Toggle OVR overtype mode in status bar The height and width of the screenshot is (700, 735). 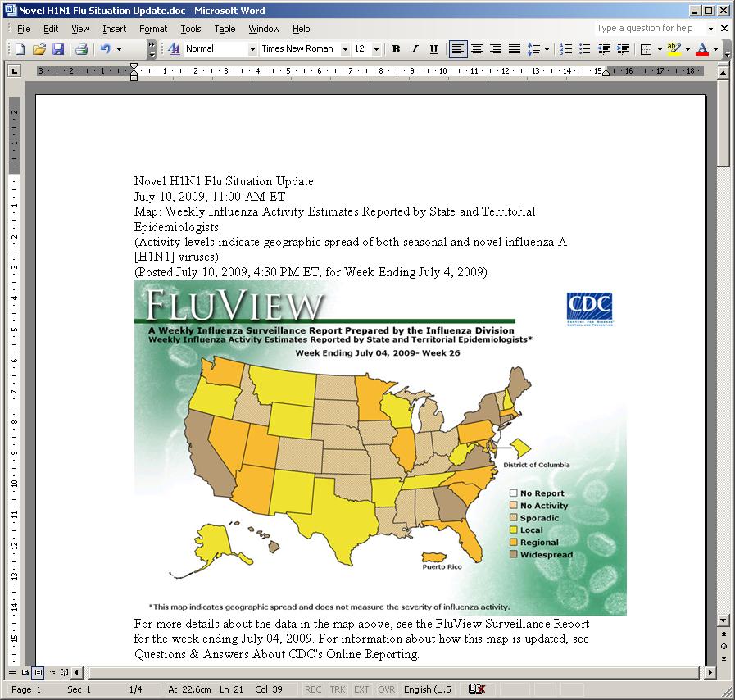pyautogui.click(x=386, y=689)
